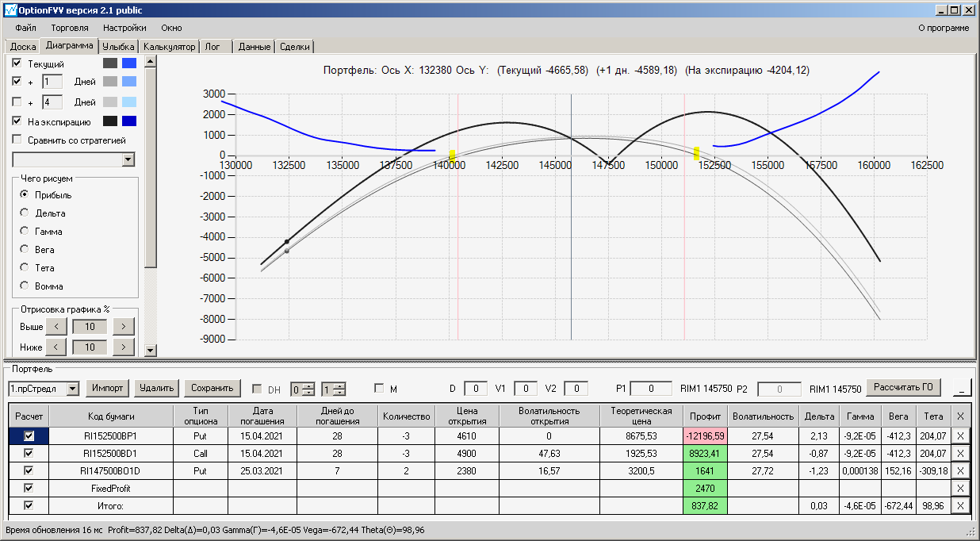Open the Торговля menu

70,28
